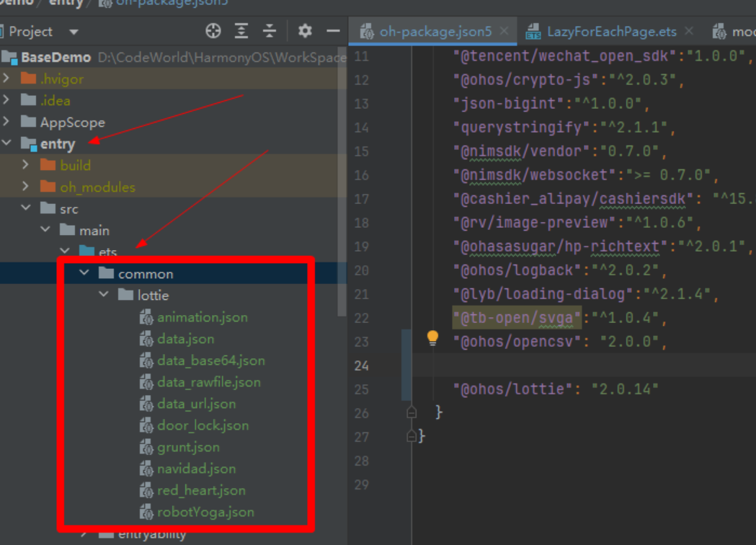Screen dimensions: 756x545
Task: Expand the oh_modules folder
Action: pyautogui.click(x=26, y=187)
